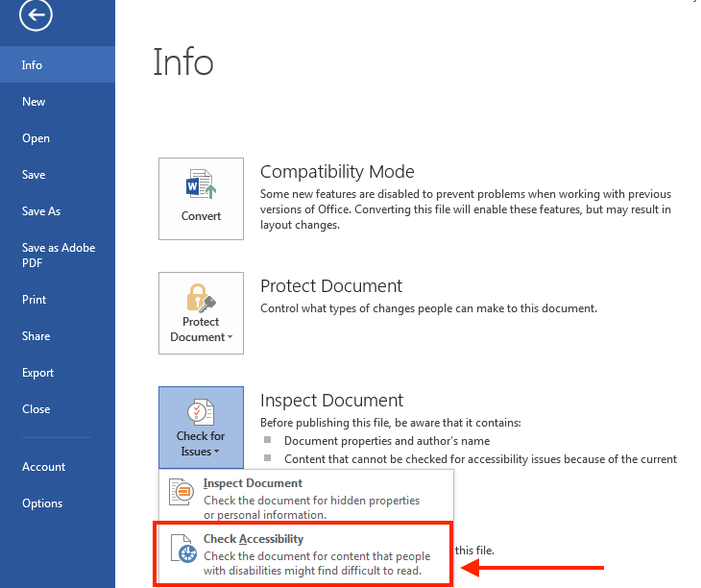The height and width of the screenshot is (588, 701).
Task: Open the Info tab in sidebar
Action: tap(33, 65)
